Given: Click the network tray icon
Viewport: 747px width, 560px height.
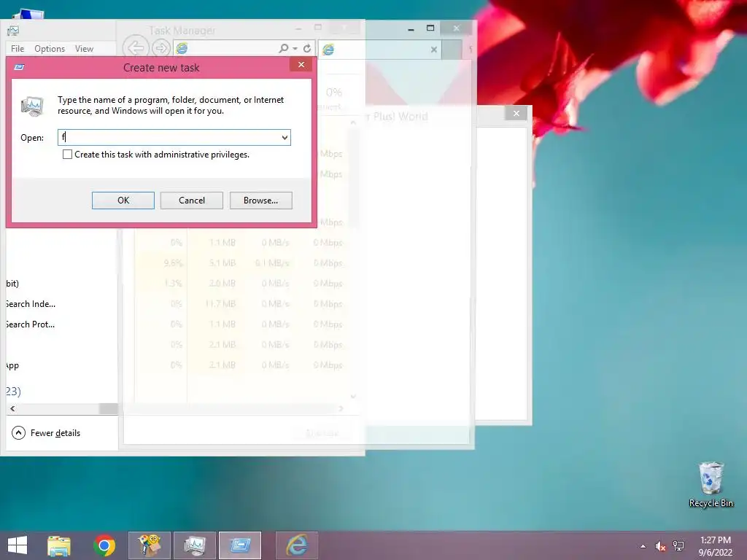Looking at the screenshot, I should [x=678, y=546].
